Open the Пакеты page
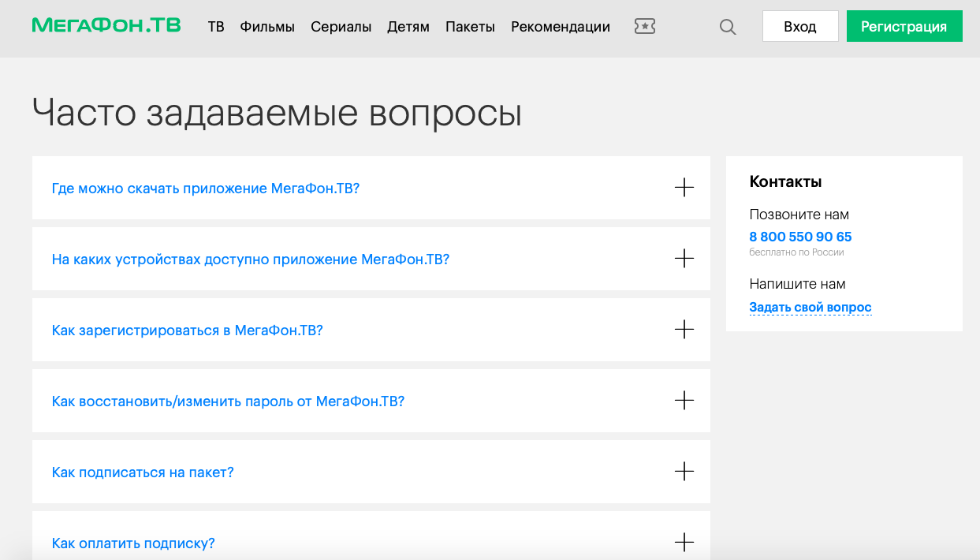Screen dimensions: 980x560 [x=470, y=27]
